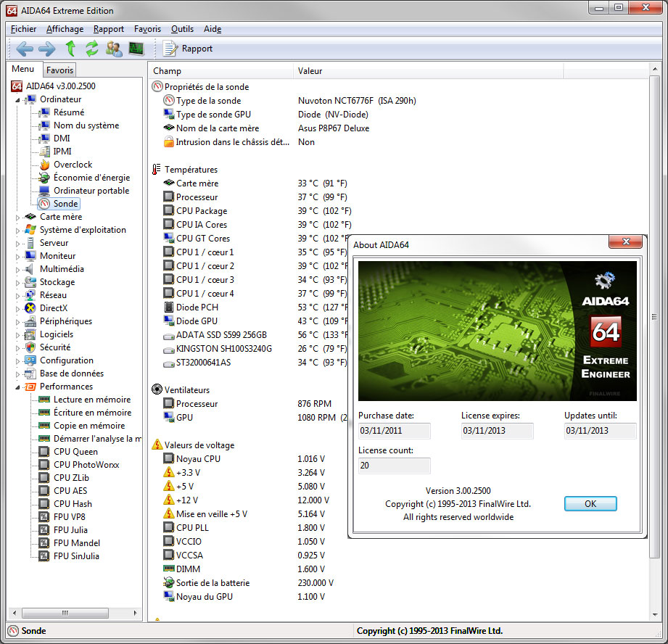This screenshot has width=668, height=644.
Task: Click the back navigation arrow icon
Action: point(25,49)
